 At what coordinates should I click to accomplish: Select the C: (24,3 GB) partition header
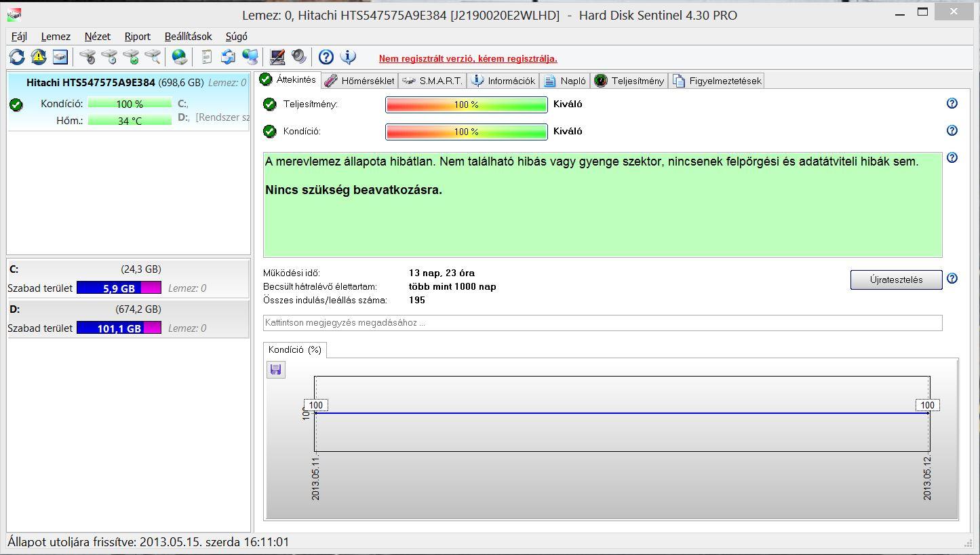(x=128, y=269)
